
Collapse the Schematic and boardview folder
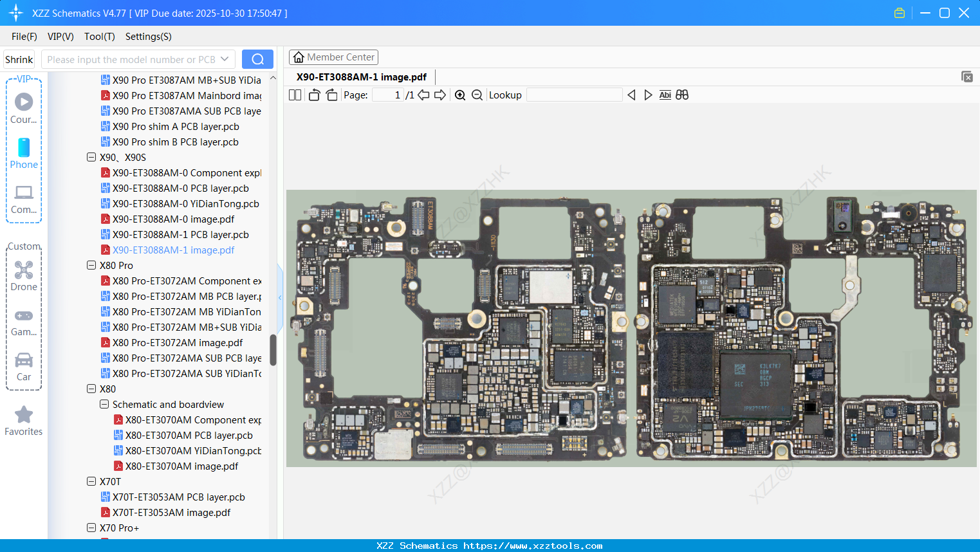coord(104,404)
